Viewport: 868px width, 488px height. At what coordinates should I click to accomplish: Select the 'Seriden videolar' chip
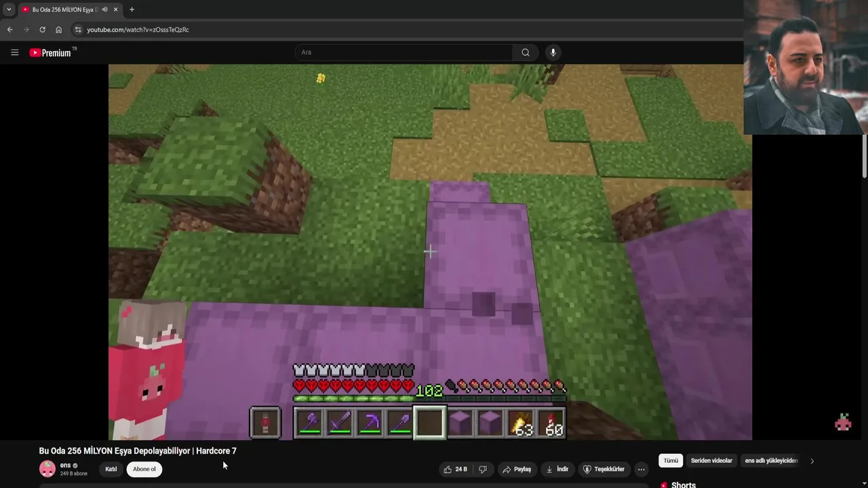pyautogui.click(x=711, y=461)
